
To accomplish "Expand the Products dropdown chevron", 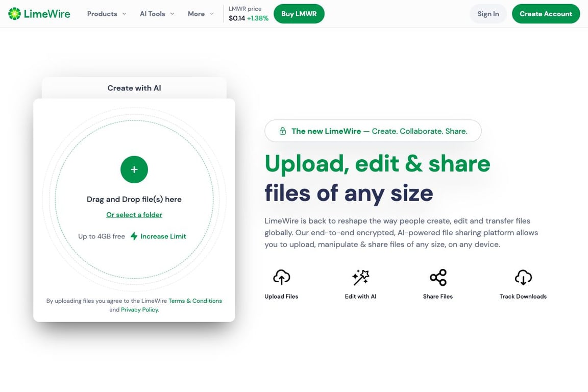I will click(x=124, y=14).
